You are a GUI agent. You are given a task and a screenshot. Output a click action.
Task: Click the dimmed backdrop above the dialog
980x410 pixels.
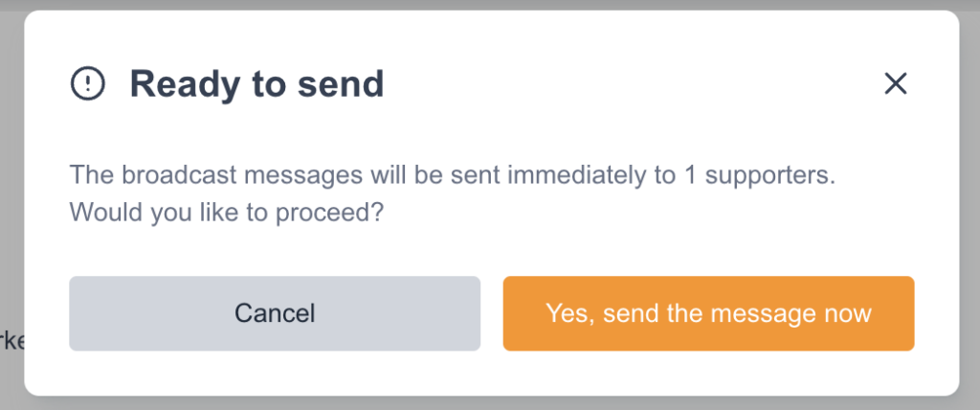(x=490, y=5)
